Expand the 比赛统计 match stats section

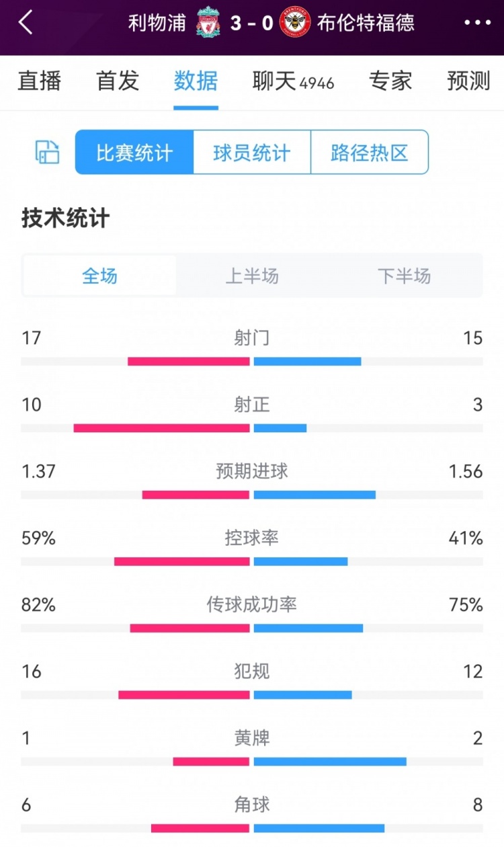point(132,152)
